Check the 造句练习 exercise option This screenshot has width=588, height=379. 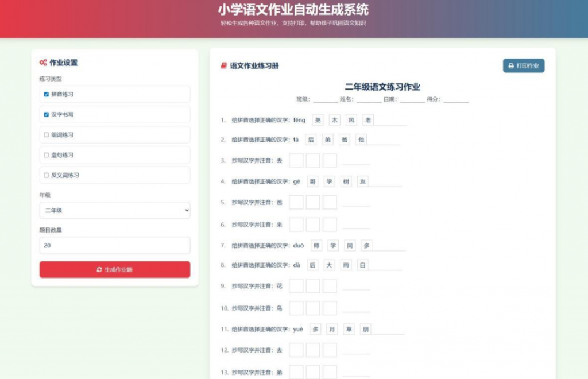(46, 154)
